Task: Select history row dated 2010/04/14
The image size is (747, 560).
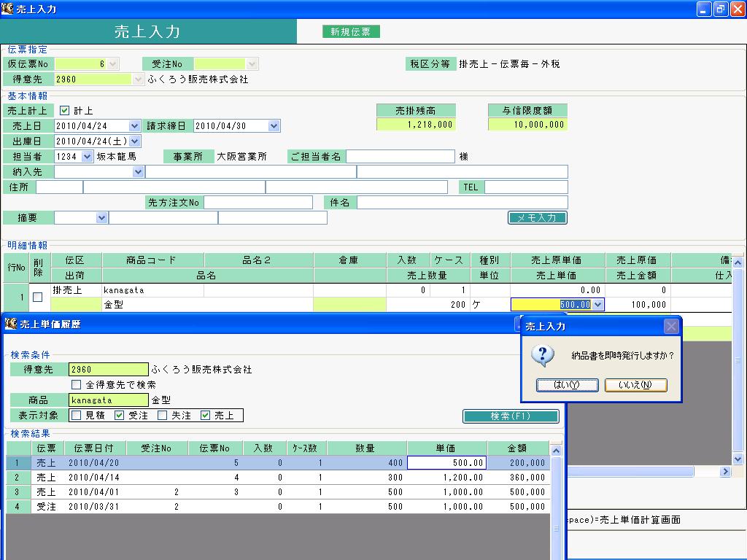Action: (x=278, y=477)
